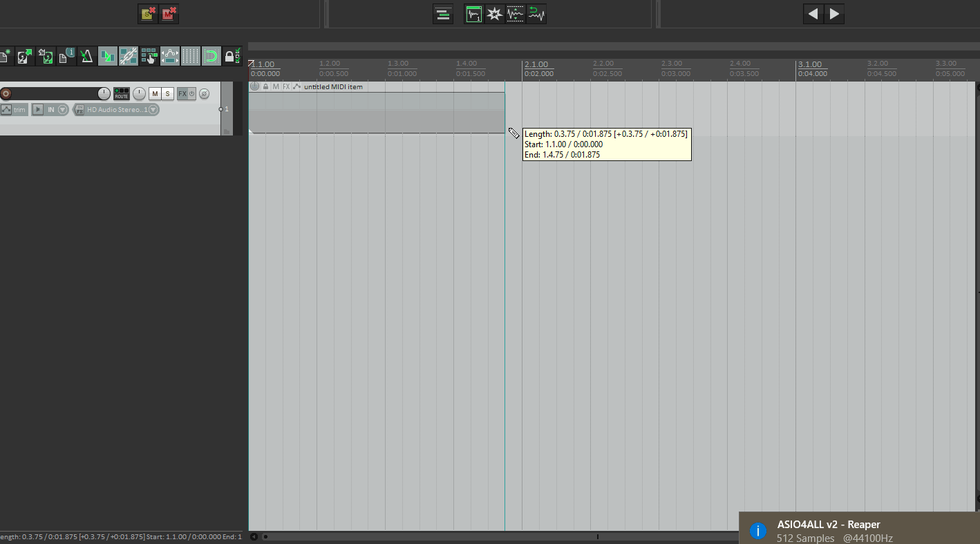Click track 1 folder icon
The image size is (980, 544).
(227, 131)
